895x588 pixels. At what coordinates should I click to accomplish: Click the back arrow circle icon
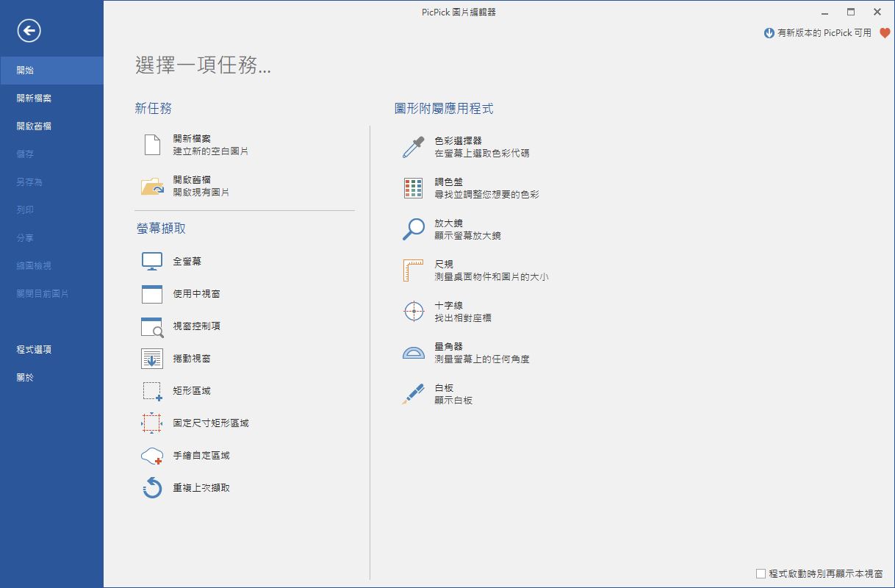point(29,30)
